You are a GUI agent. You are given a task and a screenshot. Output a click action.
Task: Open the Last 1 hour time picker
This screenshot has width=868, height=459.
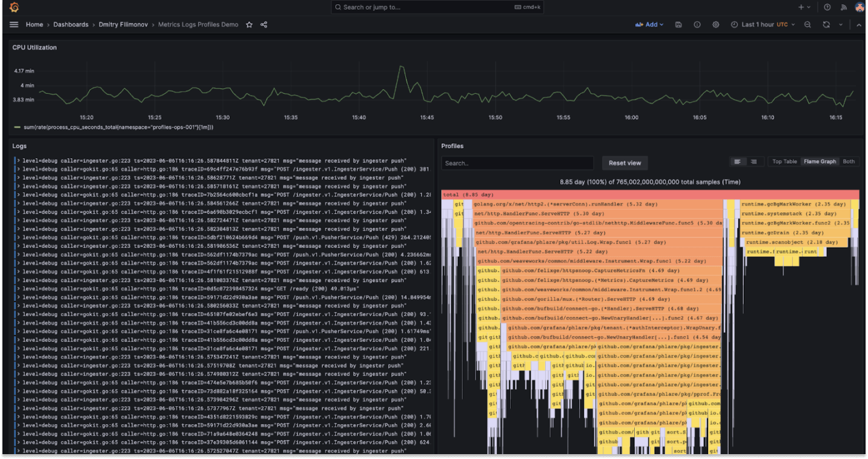point(760,25)
